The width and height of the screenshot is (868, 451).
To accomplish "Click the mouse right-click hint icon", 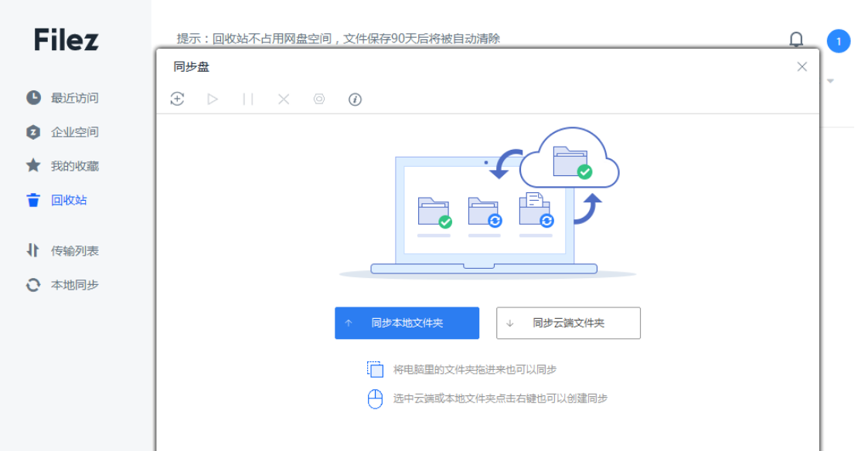I will click(375, 398).
